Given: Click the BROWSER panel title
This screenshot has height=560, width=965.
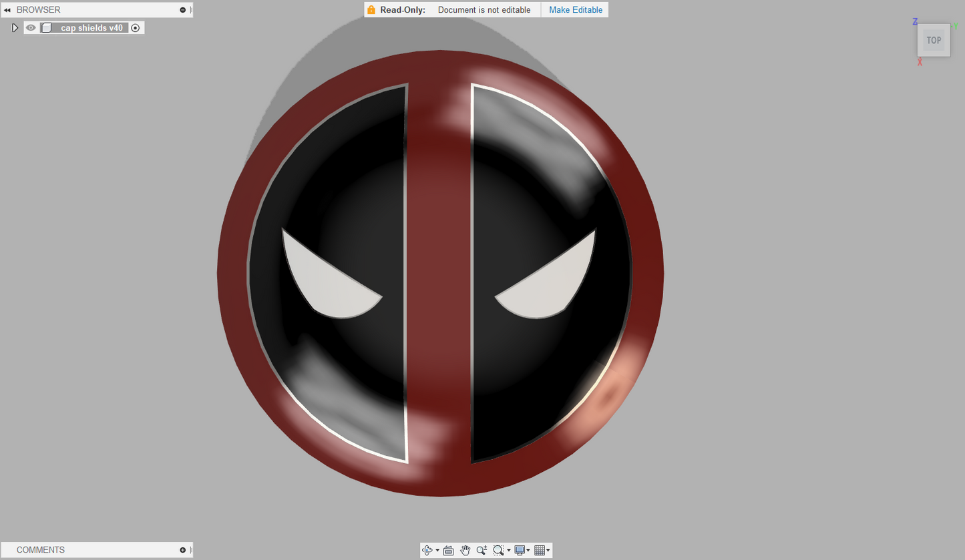Looking at the screenshot, I should [x=38, y=10].
